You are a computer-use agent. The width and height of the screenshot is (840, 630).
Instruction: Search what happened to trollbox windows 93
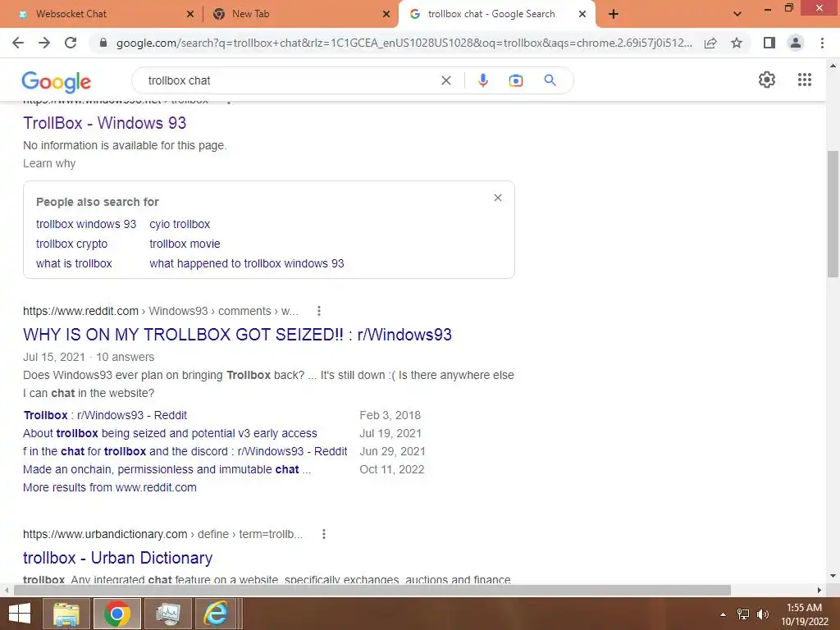pos(246,263)
